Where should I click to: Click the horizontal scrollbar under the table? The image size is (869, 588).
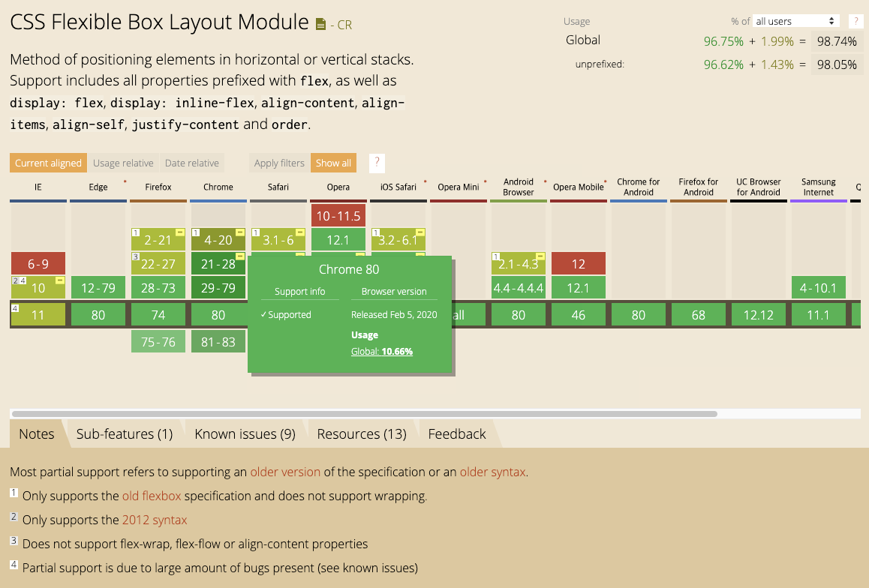(364, 413)
